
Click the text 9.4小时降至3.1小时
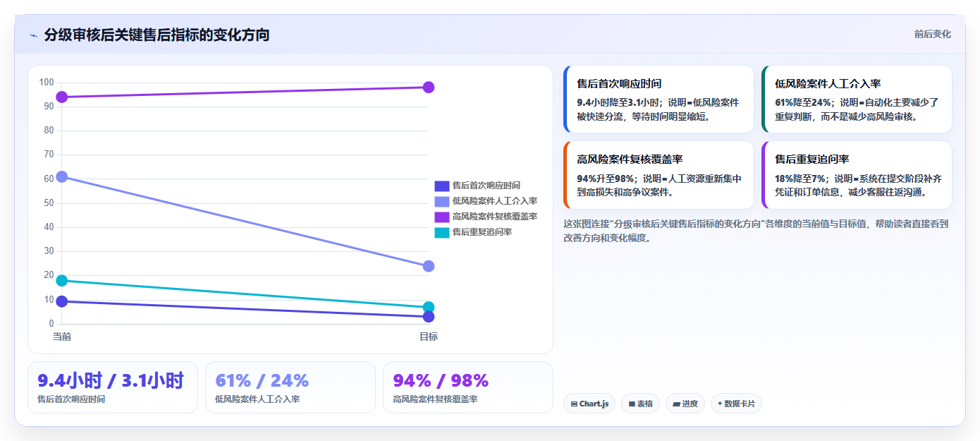[x=617, y=102]
